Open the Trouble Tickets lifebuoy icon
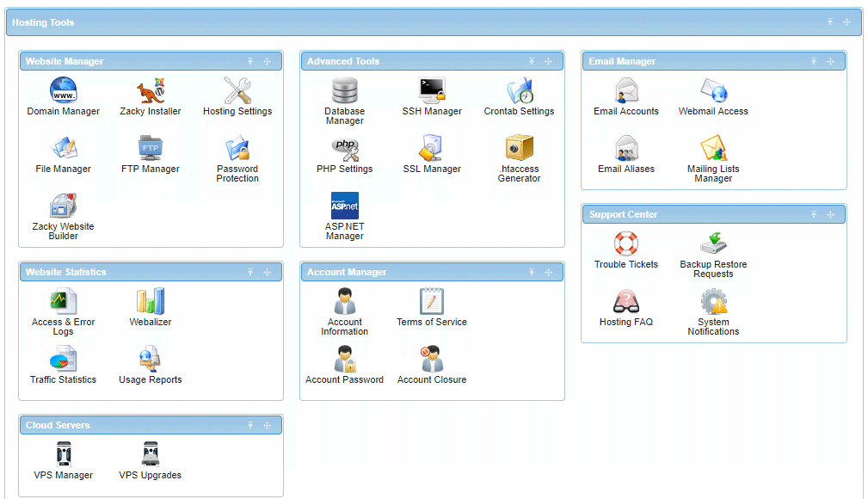Viewport: 868px width, 499px height. click(x=626, y=243)
